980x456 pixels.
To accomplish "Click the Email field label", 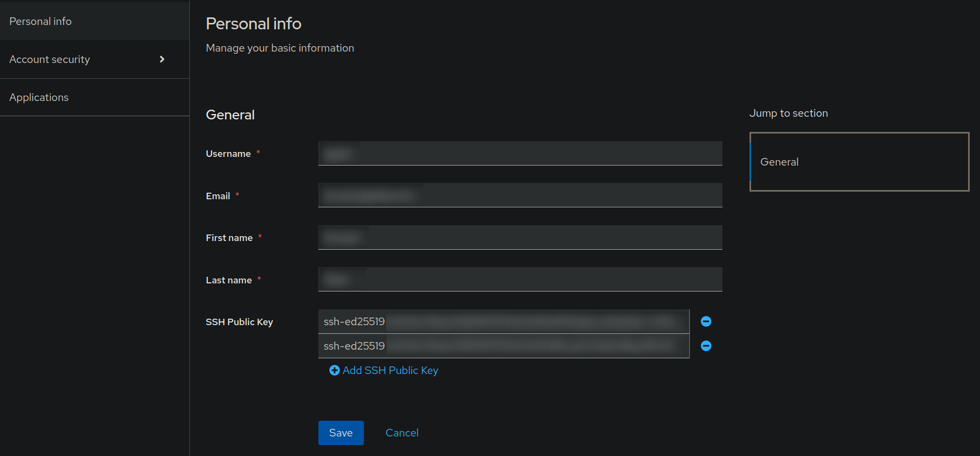I will point(218,196).
